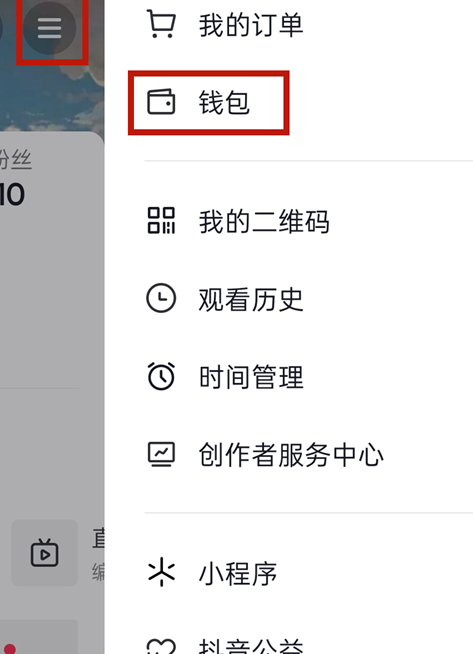The image size is (473, 654).
Task: Open 我的二维码 text entry
Action: (x=264, y=221)
